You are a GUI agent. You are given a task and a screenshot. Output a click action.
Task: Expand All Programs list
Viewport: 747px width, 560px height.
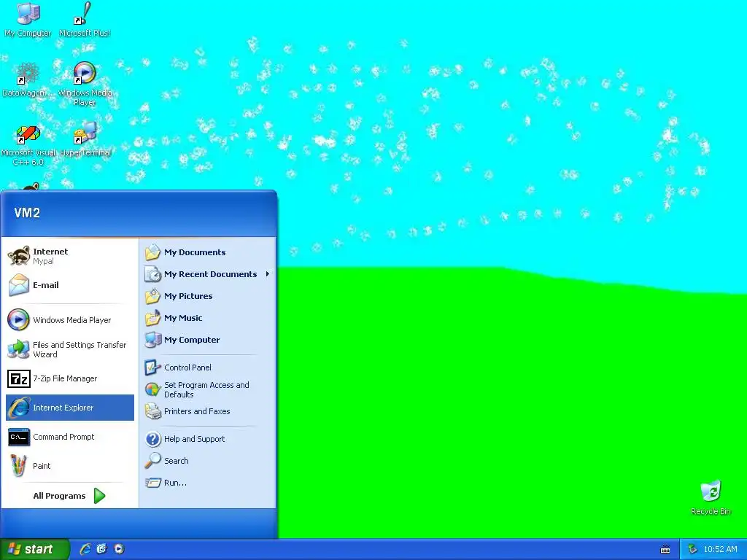69,496
